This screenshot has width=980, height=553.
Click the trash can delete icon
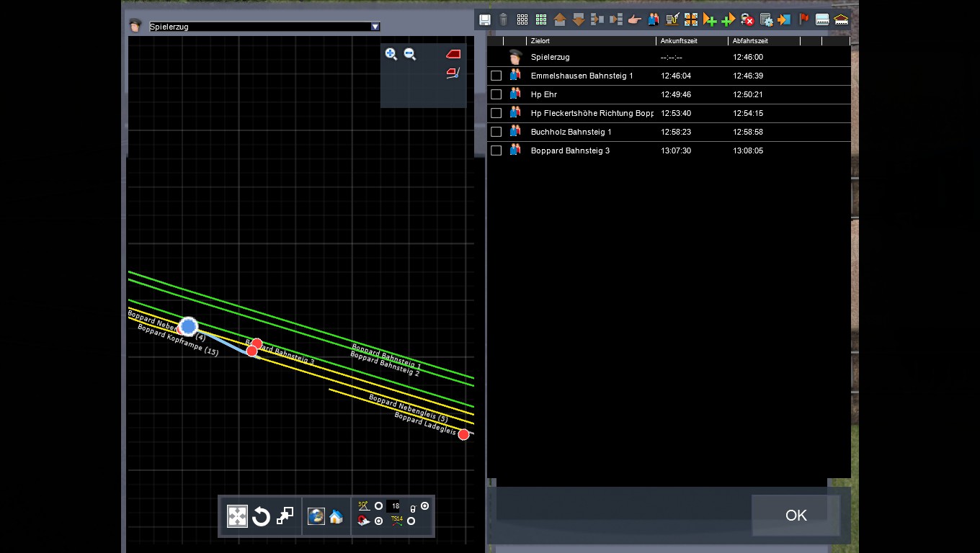click(x=504, y=19)
